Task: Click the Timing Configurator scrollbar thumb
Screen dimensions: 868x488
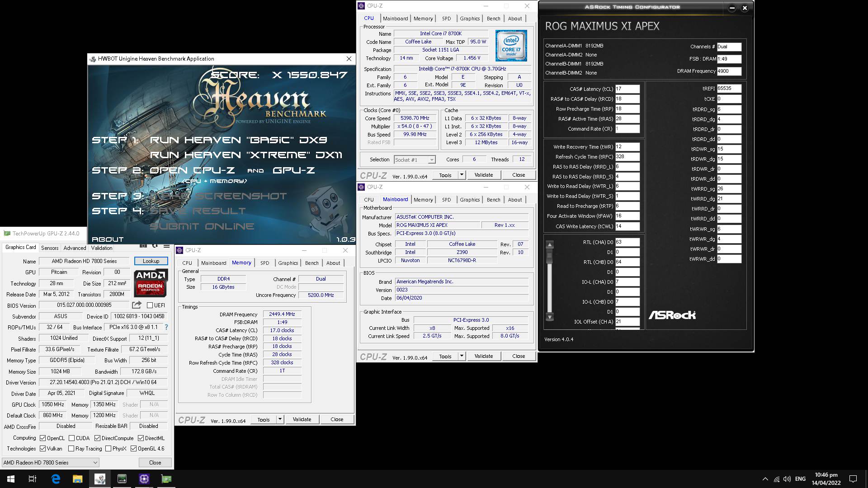Action: click(550, 257)
